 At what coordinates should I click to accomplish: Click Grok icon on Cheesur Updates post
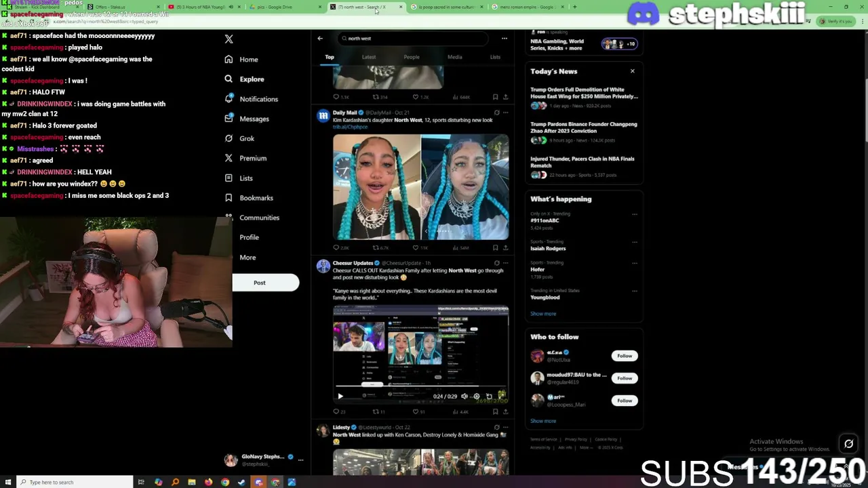click(496, 263)
